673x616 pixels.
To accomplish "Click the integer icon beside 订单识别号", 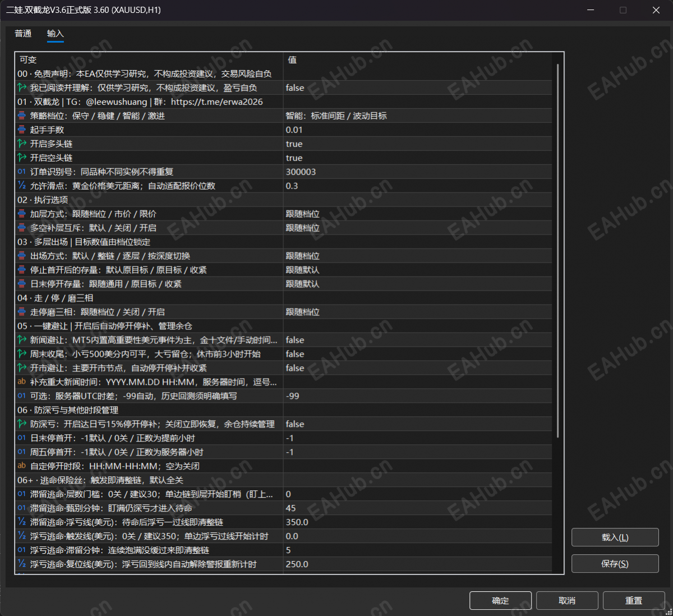I will coord(22,172).
